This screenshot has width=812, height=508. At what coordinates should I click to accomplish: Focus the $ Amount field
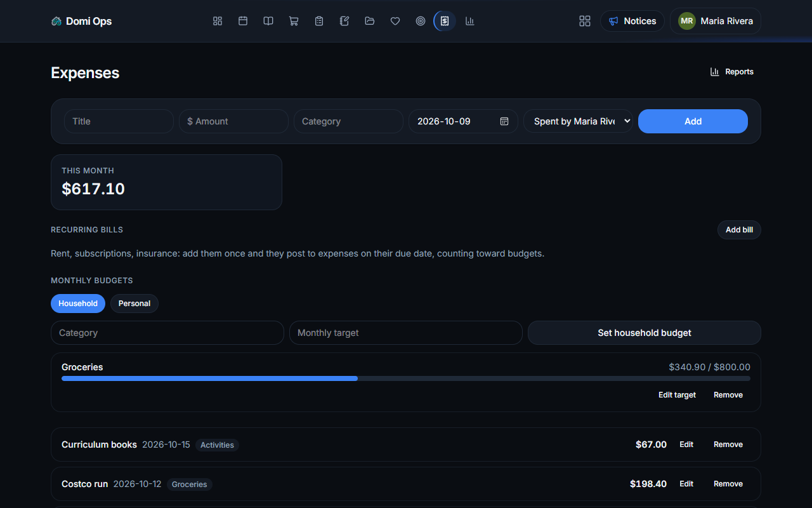click(x=233, y=121)
